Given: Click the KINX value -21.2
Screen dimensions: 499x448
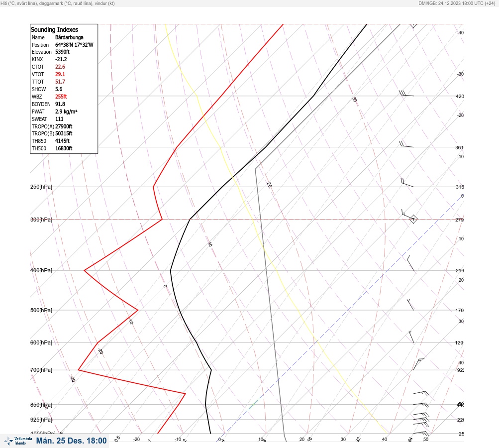Looking at the screenshot, I should 61,59.
